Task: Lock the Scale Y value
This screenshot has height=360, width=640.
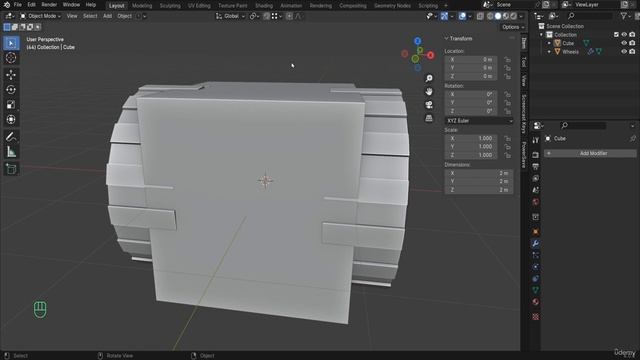Action: pyautogui.click(x=507, y=147)
